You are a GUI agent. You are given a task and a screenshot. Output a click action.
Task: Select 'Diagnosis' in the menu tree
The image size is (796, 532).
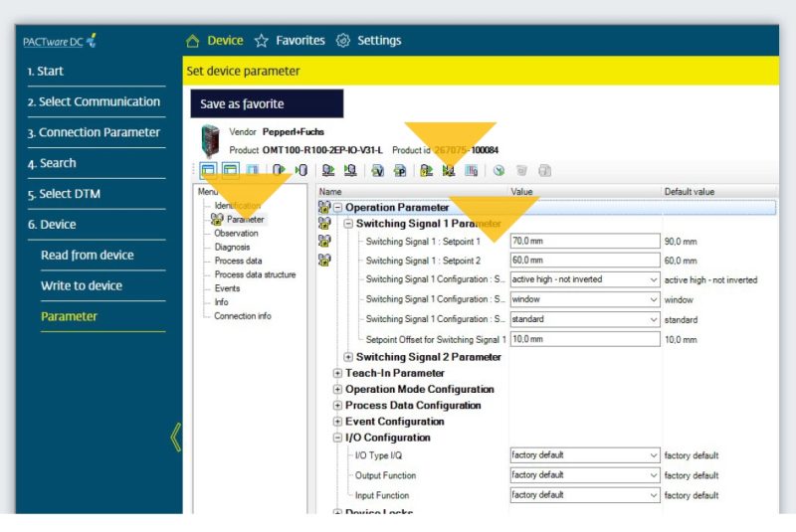(x=232, y=247)
